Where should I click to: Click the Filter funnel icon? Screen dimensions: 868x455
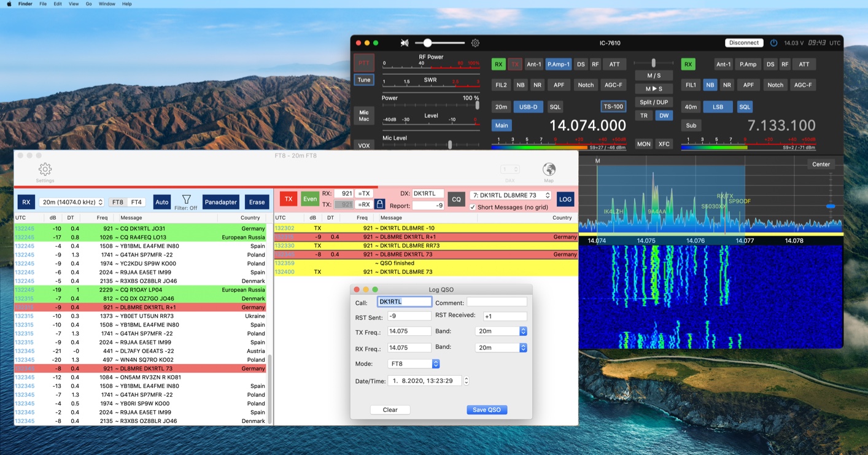(x=185, y=199)
